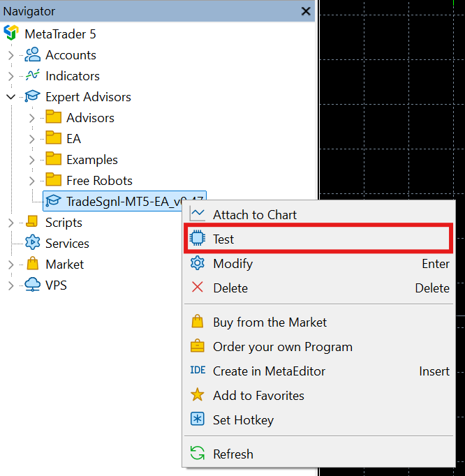Expand the Examples folder
The image size is (465, 476).
[x=32, y=160]
